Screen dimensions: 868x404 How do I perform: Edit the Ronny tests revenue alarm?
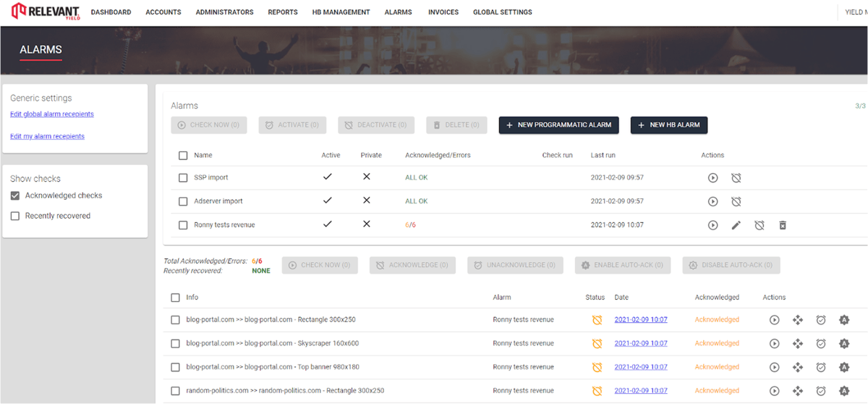736,225
